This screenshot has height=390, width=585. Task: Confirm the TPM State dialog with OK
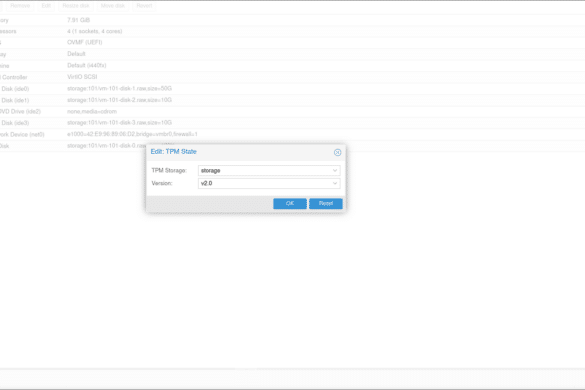pyautogui.click(x=290, y=203)
